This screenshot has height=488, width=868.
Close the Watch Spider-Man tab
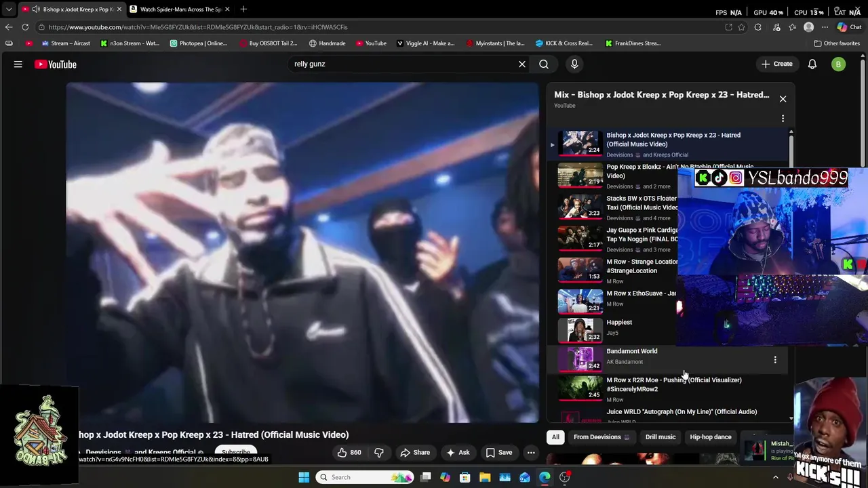point(227,9)
